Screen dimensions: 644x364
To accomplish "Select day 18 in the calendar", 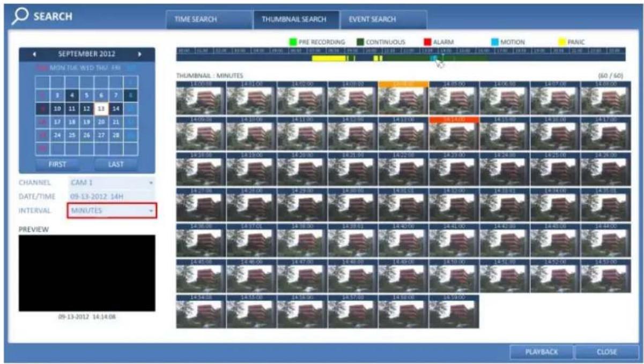I will pyautogui.click(x=72, y=122).
